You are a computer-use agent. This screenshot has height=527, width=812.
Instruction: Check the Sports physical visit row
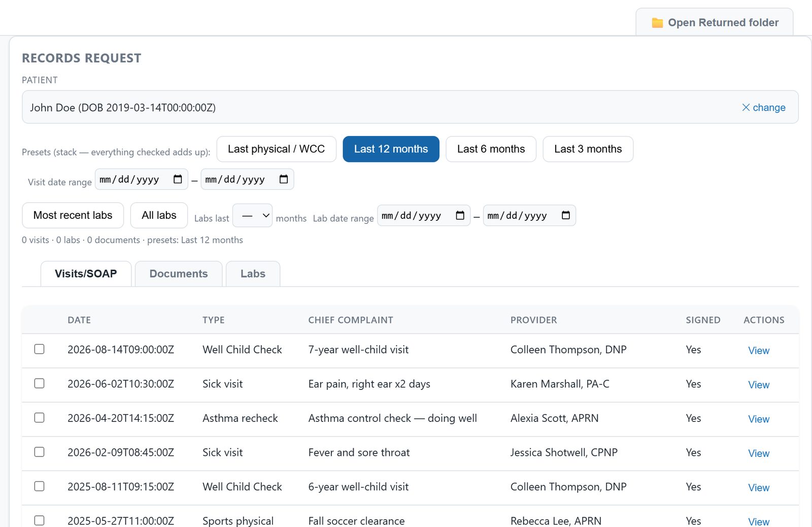[x=39, y=520]
